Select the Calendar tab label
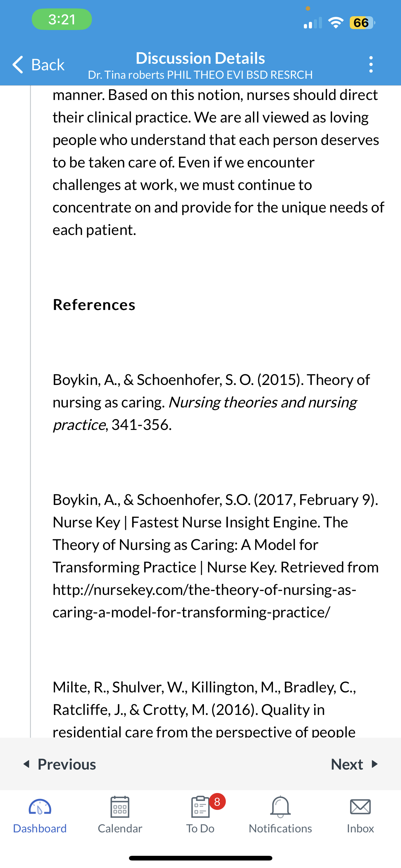Image resolution: width=401 pixels, height=868 pixels. pos(120,828)
